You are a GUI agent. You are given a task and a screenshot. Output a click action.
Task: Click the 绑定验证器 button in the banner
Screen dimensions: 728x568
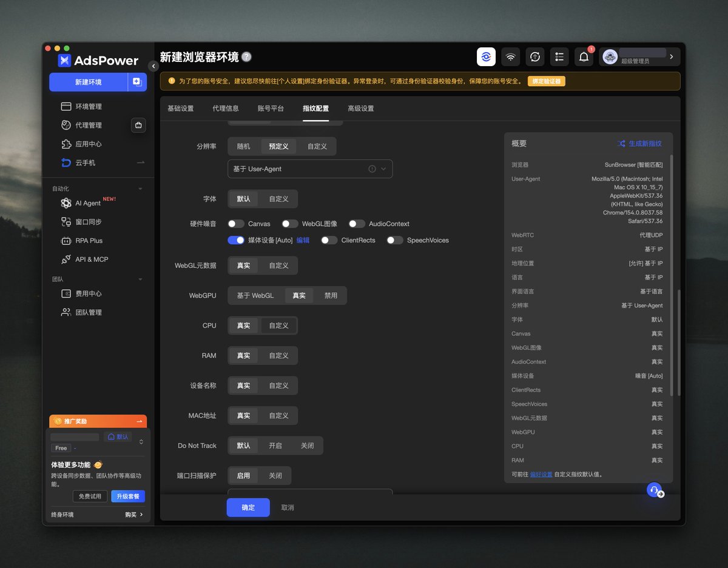(x=547, y=81)
